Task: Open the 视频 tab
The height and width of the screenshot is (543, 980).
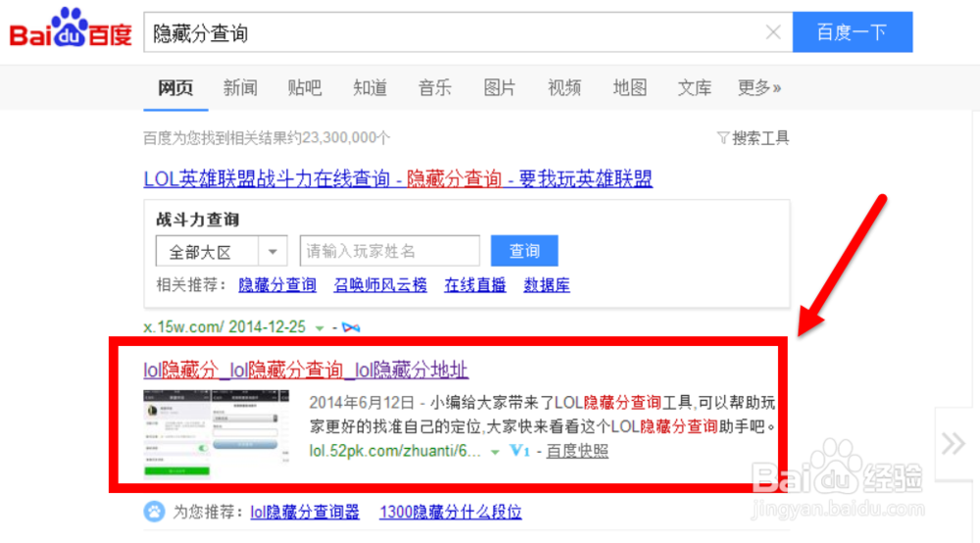Action: coord(565,88)
